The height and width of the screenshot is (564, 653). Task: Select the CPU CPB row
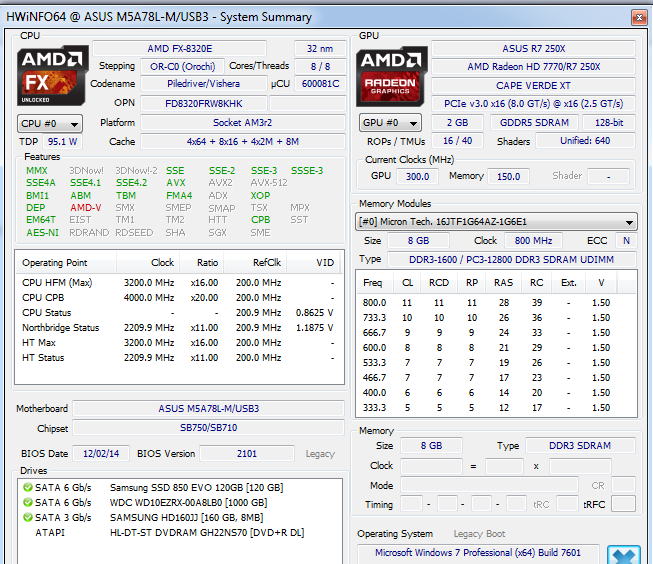point(179,298)
